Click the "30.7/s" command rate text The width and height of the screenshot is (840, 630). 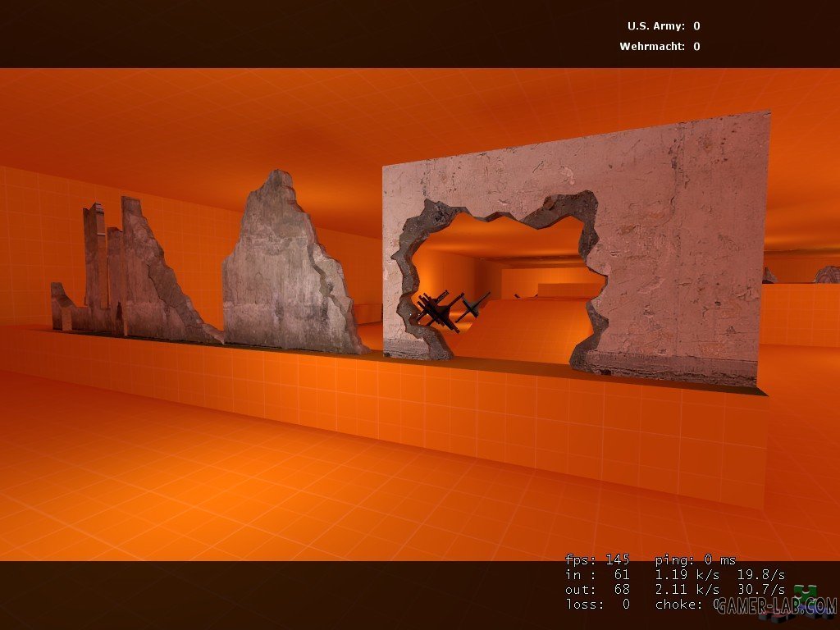[760, 589]
